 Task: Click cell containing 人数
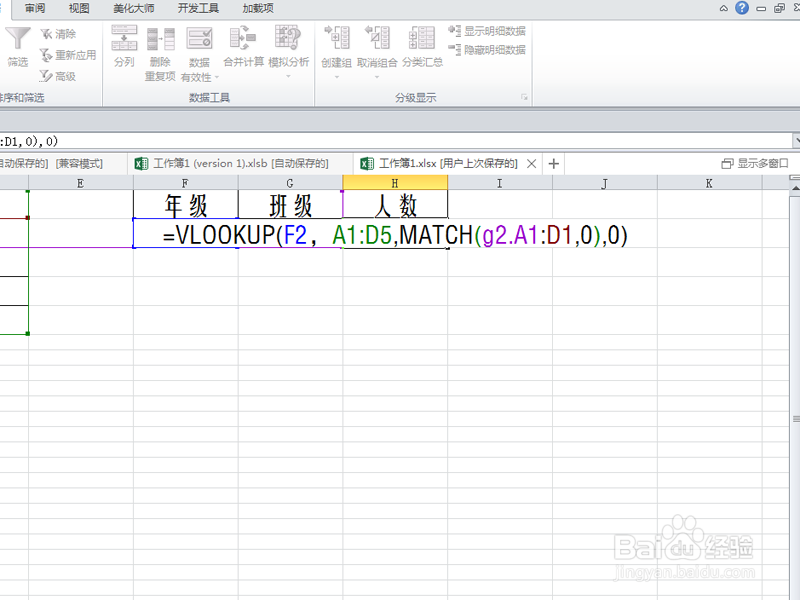[x=395, y=205]
